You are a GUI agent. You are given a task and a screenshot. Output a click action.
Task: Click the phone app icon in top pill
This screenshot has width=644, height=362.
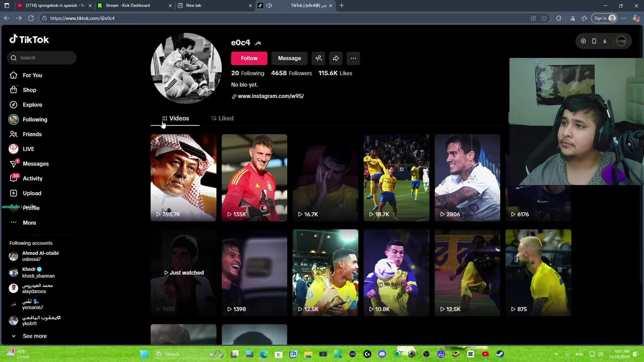pos(594,41)
